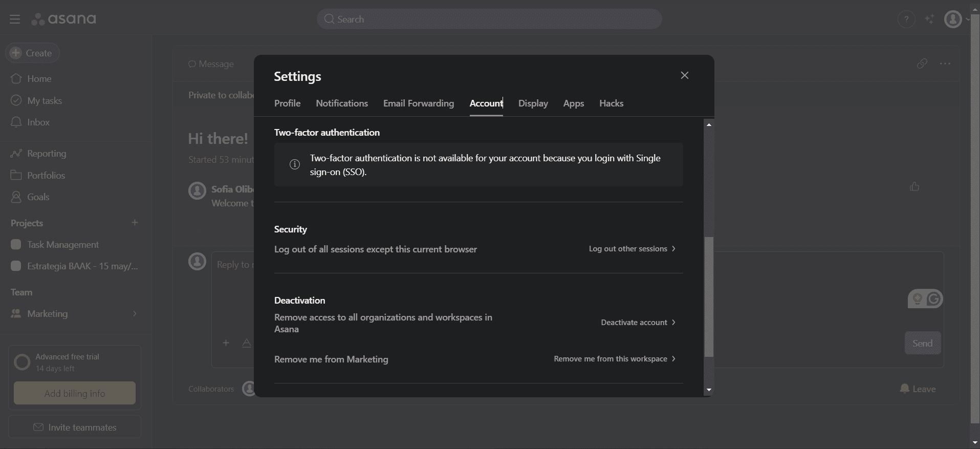Select the Account settings tab
The width and height of the screenshot is (980, 449).
click(x=486, y=103)
